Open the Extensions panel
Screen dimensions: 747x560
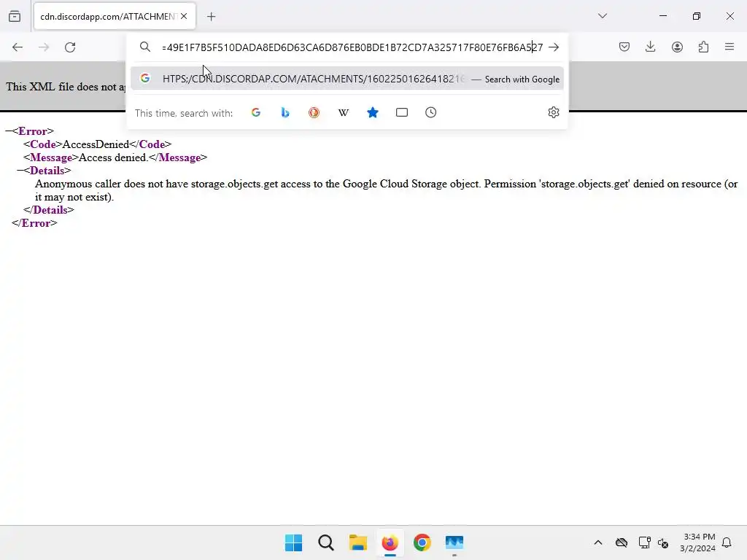tap(703, 47)
